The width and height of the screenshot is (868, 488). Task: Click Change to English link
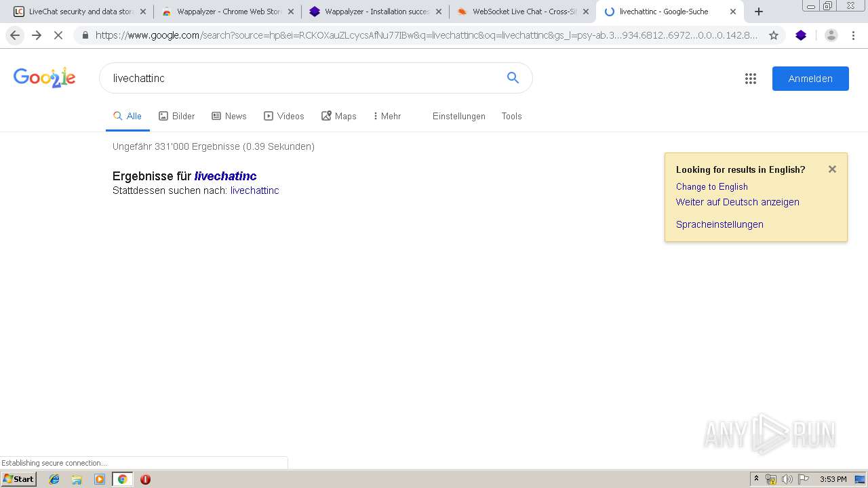712,186
